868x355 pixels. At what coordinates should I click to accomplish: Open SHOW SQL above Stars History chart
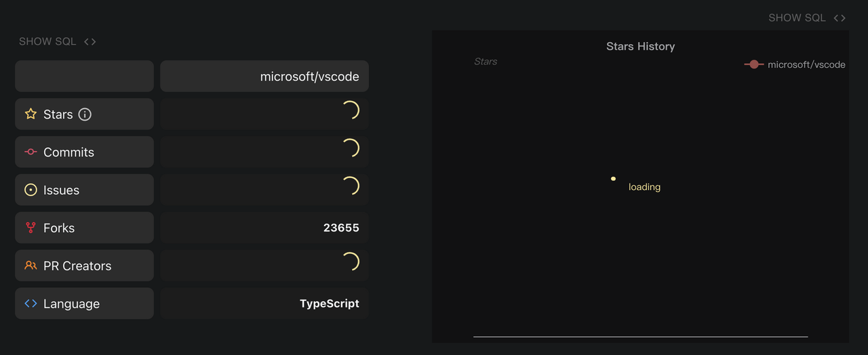797,18
